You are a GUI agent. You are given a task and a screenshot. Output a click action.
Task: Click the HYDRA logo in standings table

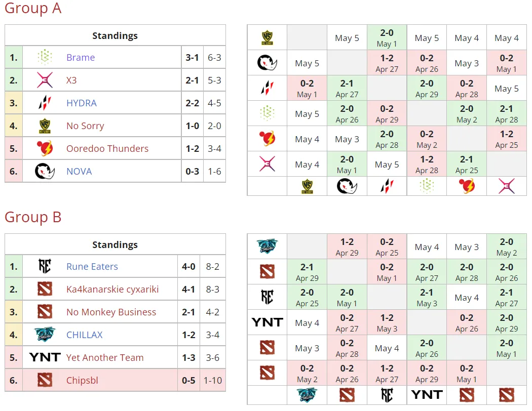pyautogui.click(x=45, y=103)
